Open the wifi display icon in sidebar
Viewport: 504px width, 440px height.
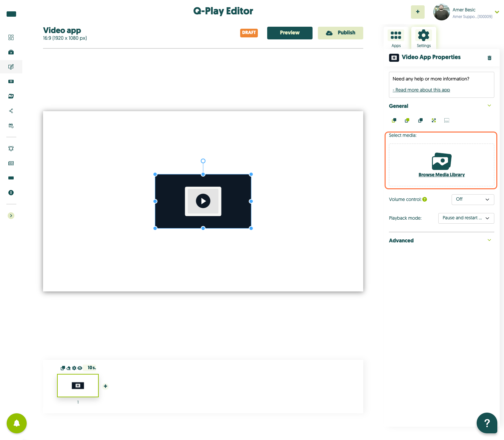coord(11,81)
